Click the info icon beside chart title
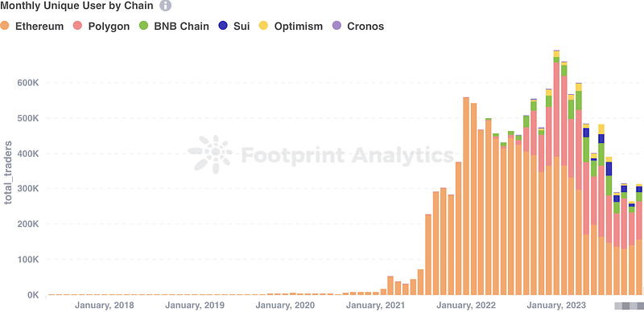644x312 pixels. (165, 6)
